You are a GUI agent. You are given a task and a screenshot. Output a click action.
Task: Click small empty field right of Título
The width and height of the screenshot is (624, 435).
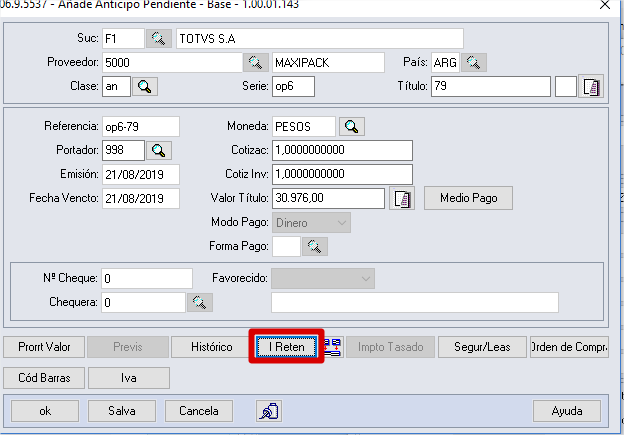tap(566, 86)
